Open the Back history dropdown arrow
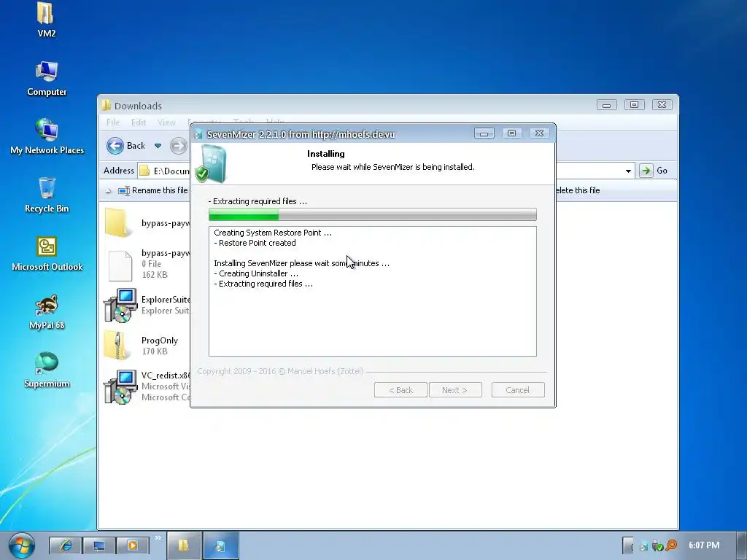The width and height of the screenshot is (747, 560). (x=158, y=146)
